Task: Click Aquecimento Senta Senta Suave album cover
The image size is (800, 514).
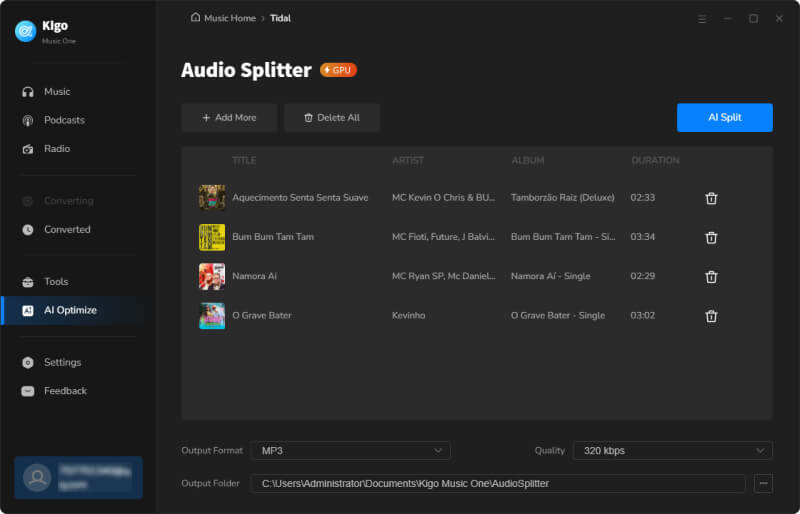Action: click(x=212, y=198)
